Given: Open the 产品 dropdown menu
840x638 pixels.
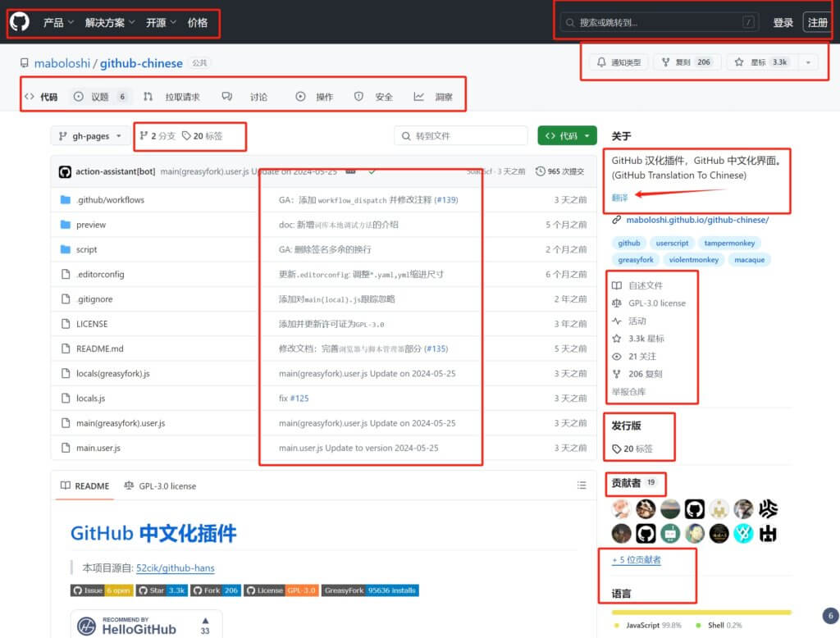Looking at the screenshot, I should [x=58, y=22].
